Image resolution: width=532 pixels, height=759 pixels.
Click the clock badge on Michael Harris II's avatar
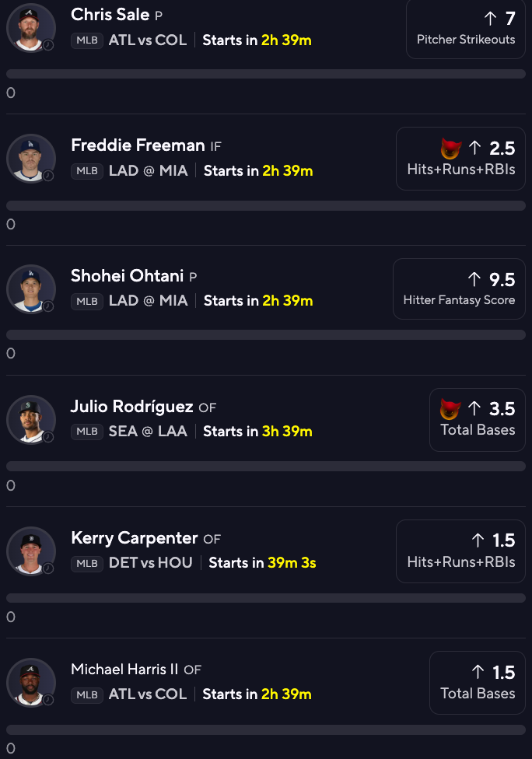(48, 699)
